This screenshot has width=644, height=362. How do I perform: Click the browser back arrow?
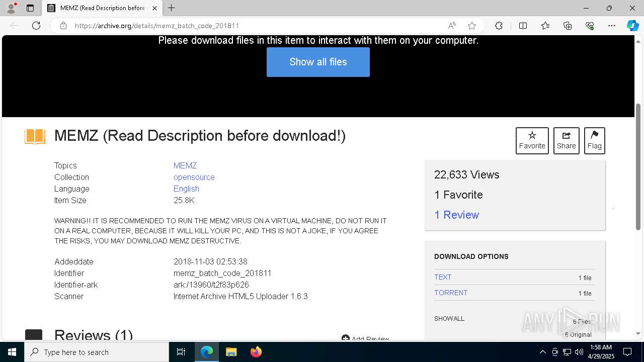tap(14, 26)
